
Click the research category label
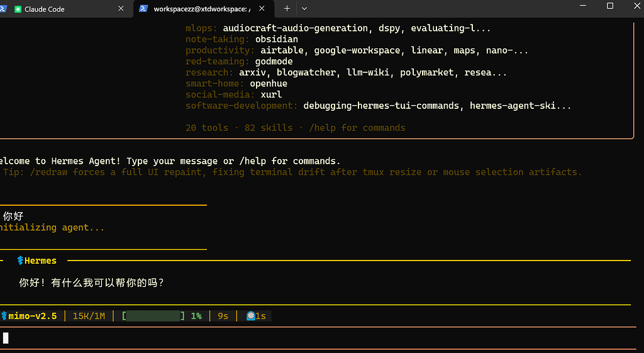(209, 72)
